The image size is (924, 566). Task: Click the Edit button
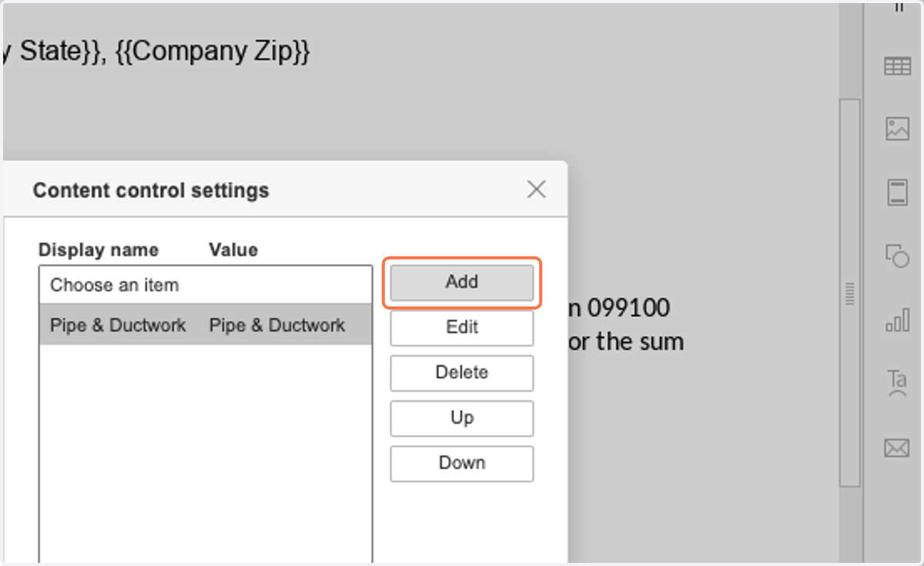pyautogui.click(x=462, y=328)
